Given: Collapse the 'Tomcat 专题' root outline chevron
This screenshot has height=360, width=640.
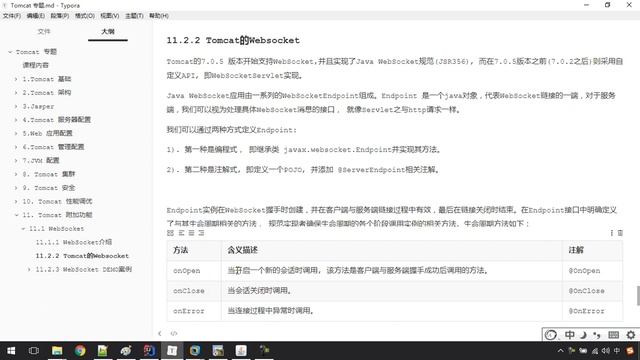Looking at the screenshot, I should 10,52.
